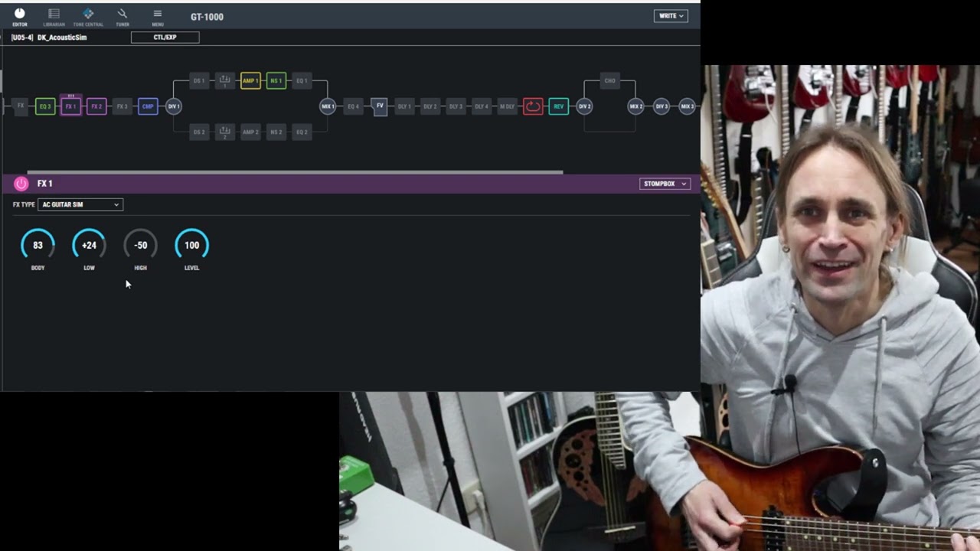Select the DIV 3 divider node
Image resolution: width=980 pixels, height=551 pixels.
point(661,106)
